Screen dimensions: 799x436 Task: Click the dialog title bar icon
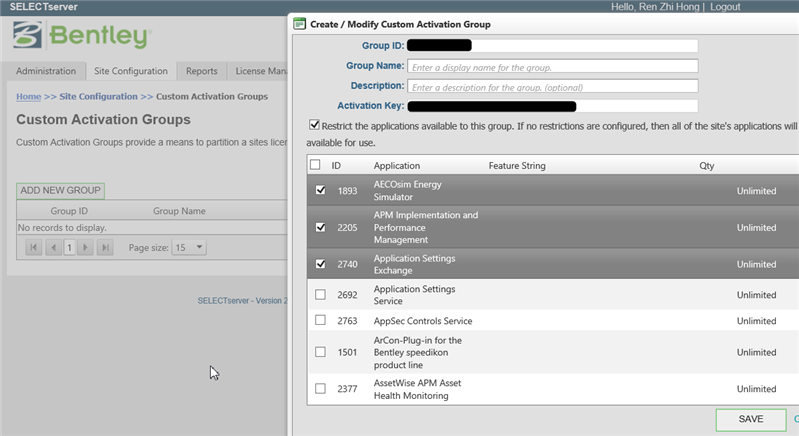[299, 23]
